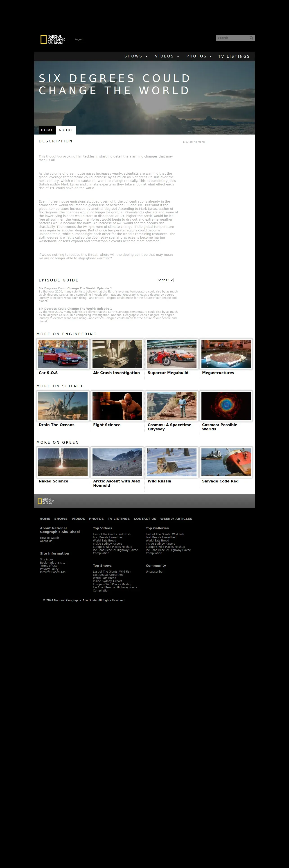Click the Megastructures title link

tap(218, 373)
